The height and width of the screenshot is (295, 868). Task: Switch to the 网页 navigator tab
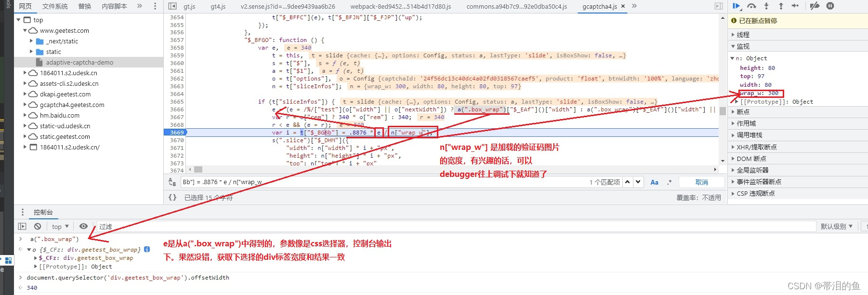tap(25, 6)
